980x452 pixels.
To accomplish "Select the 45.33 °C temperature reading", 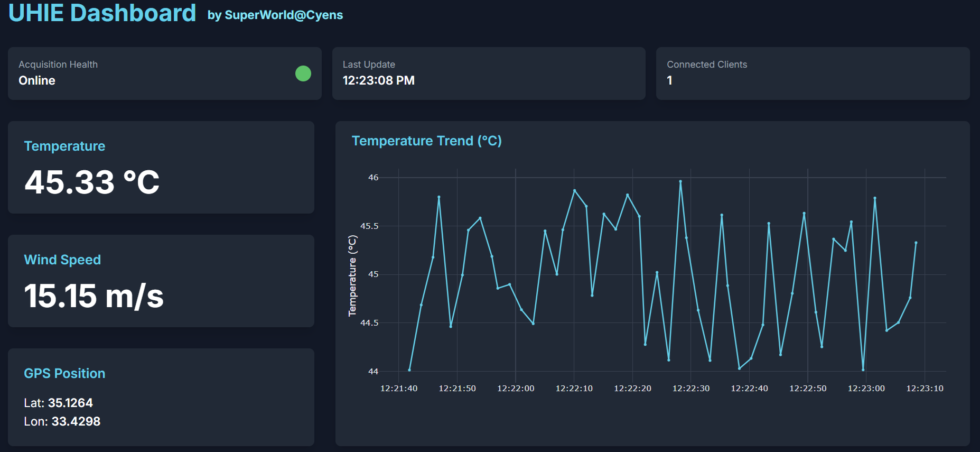I will point(92,182).
